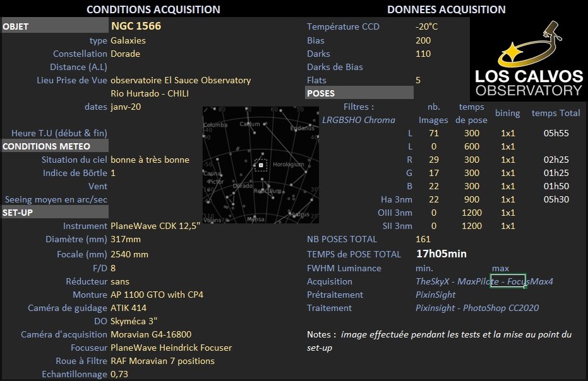The image size is (588, 381).
Task: Click the 'Seeing moyen en arc/sec' label
Action: point(56,199)
